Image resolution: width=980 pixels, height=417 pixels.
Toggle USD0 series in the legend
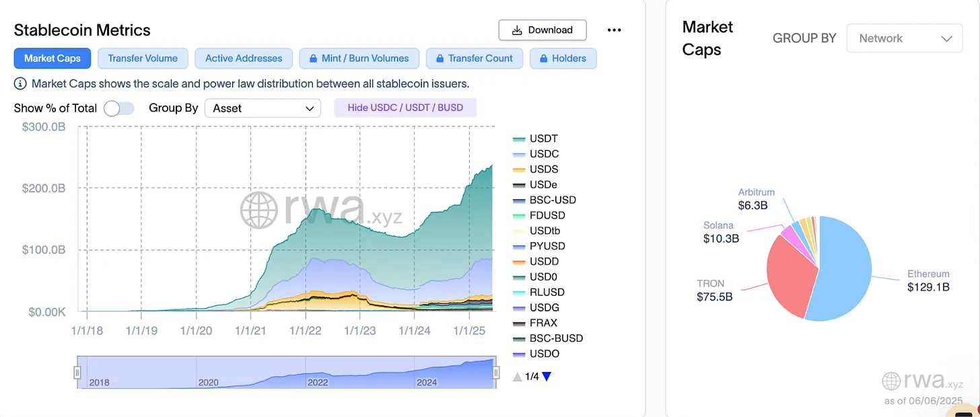click(534, 277)
